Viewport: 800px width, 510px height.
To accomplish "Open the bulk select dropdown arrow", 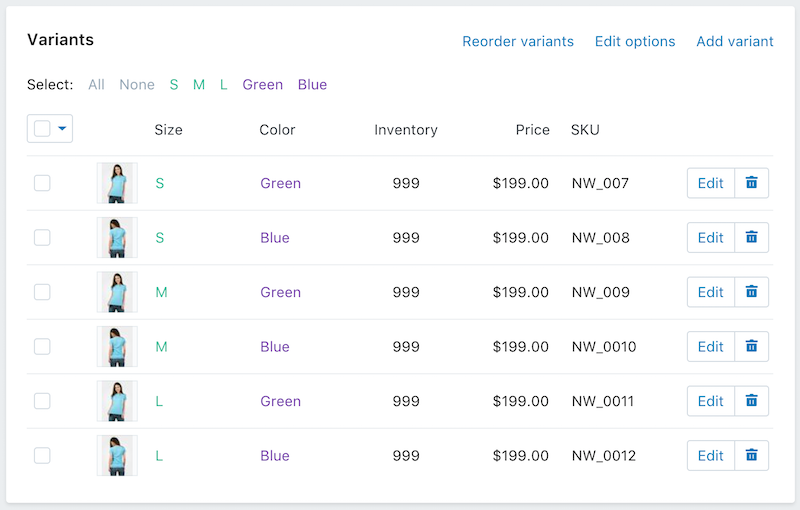I will [63, 129].
